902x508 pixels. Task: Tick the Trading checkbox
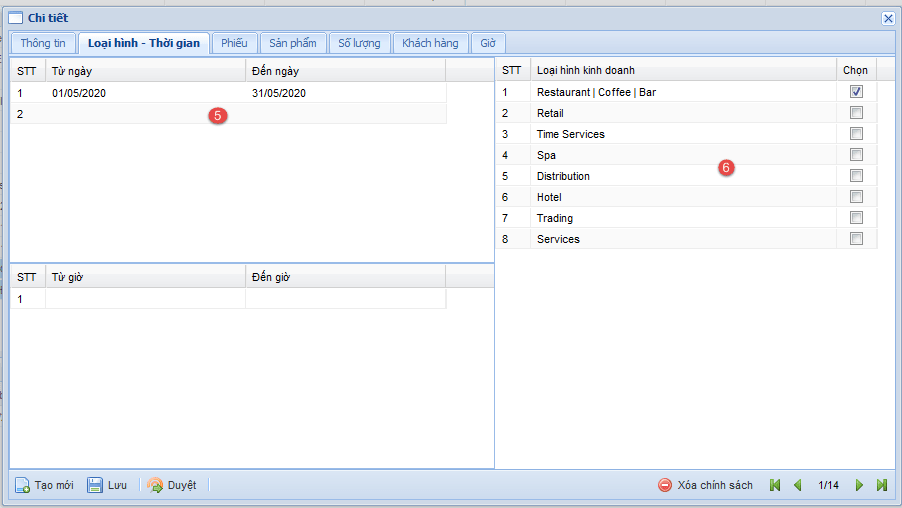856,217
